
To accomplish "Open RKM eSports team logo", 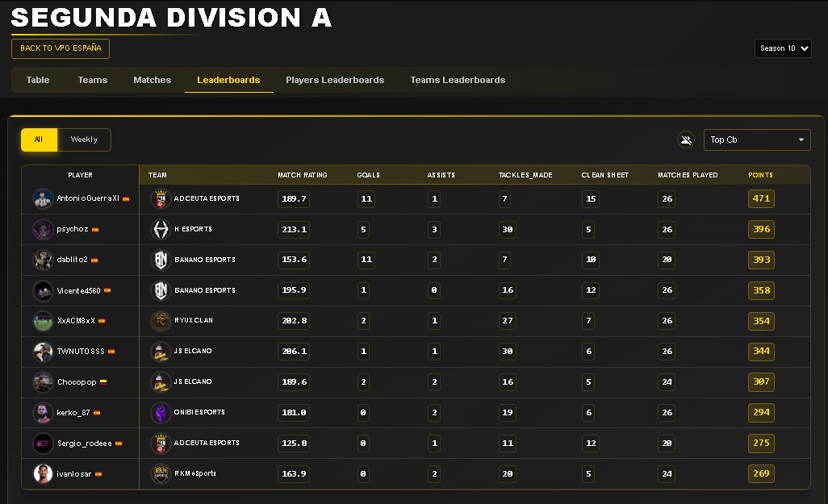I will 161,474.
